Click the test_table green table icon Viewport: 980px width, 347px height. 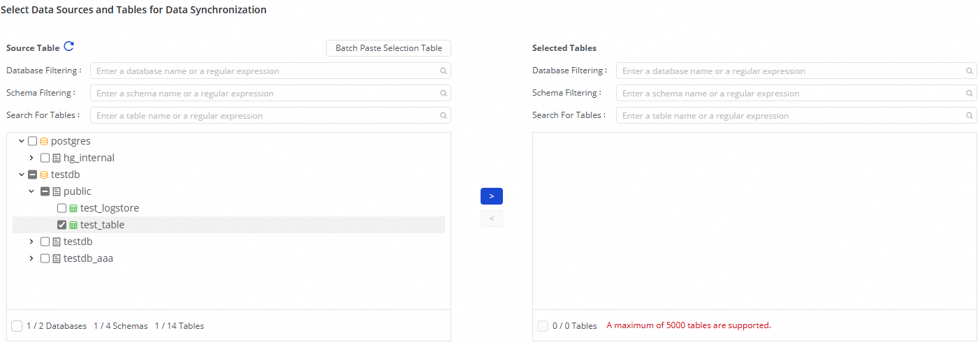coord(73,226)
